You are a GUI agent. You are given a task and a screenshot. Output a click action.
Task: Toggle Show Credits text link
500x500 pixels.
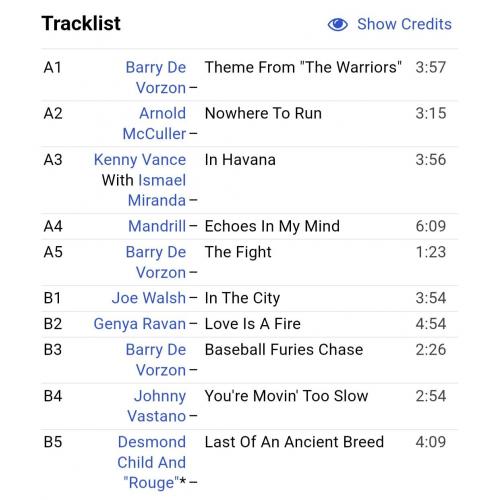[x=404, y=24]
